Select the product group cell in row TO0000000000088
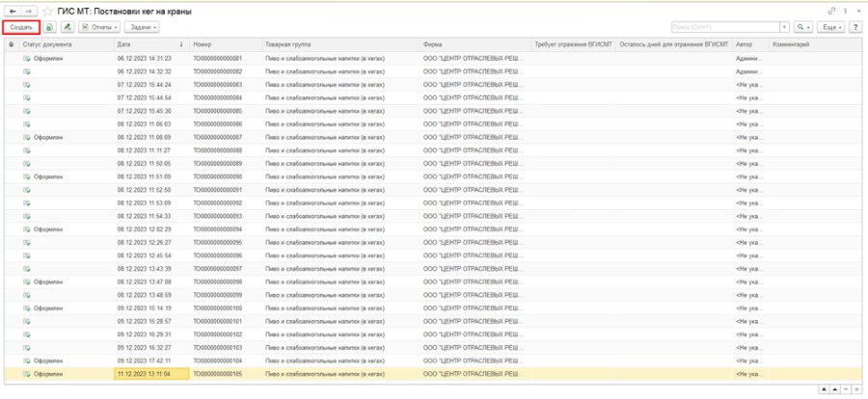Image resolution: width=868 pixels, height=399 pixels. (325, 150)
